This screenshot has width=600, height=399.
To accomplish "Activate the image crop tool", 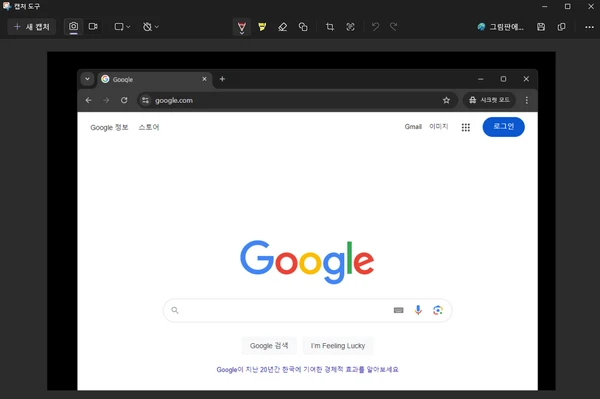I will point(330,27).
